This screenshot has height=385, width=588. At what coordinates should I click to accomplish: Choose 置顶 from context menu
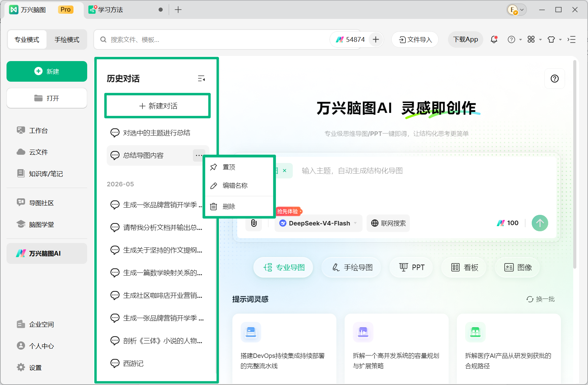pos(239,167)
